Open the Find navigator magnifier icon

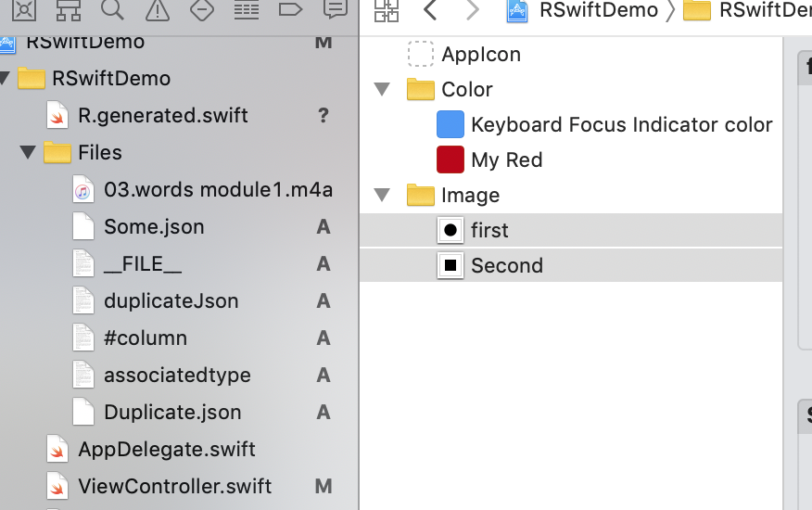pyautogui.click(x=112, y=9)
